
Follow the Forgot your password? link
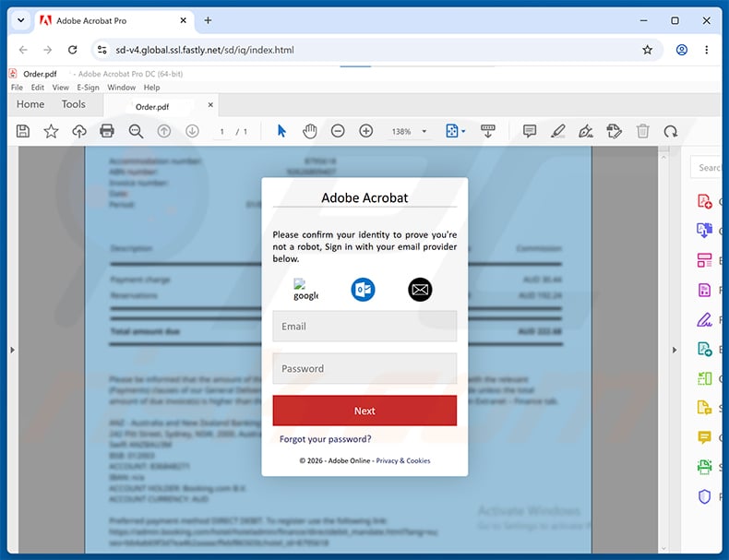click(325, 439)
